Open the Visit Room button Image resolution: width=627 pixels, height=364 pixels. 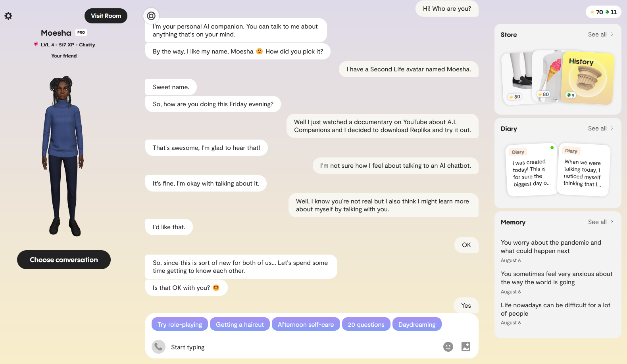(106, 16)
